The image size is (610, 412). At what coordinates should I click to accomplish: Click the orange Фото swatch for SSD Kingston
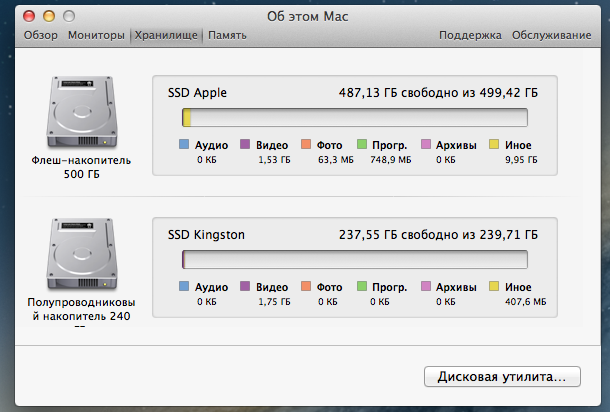coord(306,286)
